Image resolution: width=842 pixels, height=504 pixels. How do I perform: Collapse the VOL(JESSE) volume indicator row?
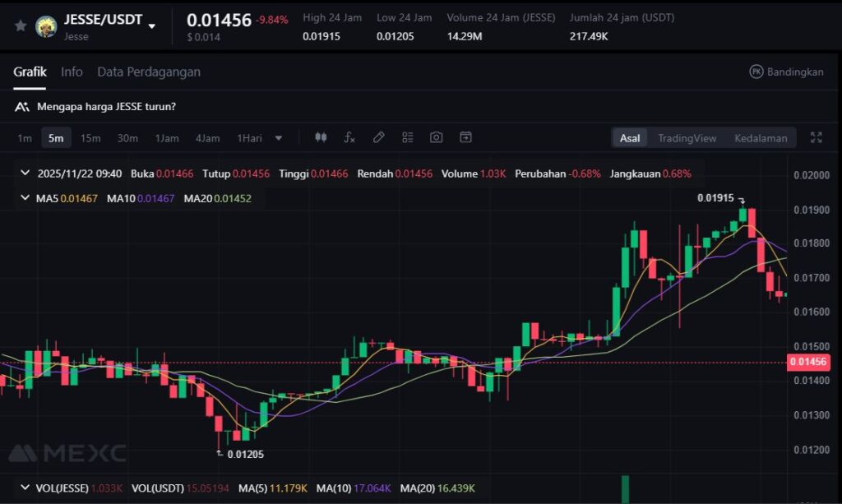pyautogui.click(x=25, y=488)
